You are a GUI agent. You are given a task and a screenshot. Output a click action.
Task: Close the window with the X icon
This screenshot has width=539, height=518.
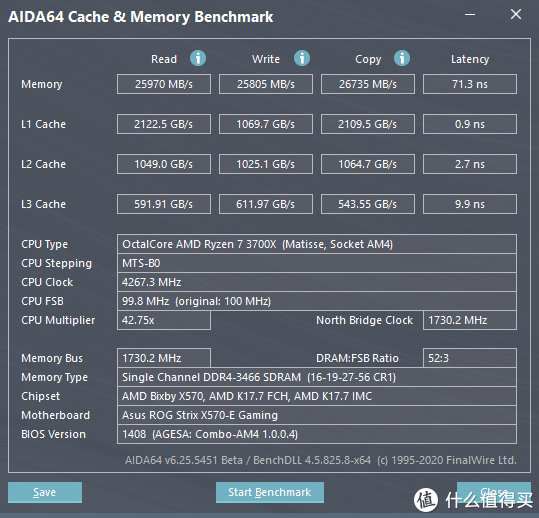(516, 14)
